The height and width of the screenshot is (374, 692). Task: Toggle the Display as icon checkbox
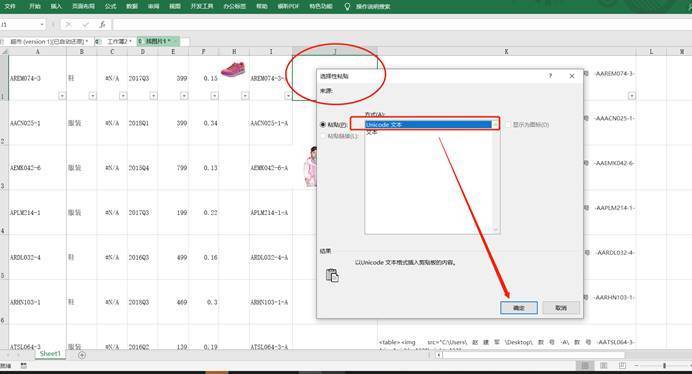pos(508,125)
